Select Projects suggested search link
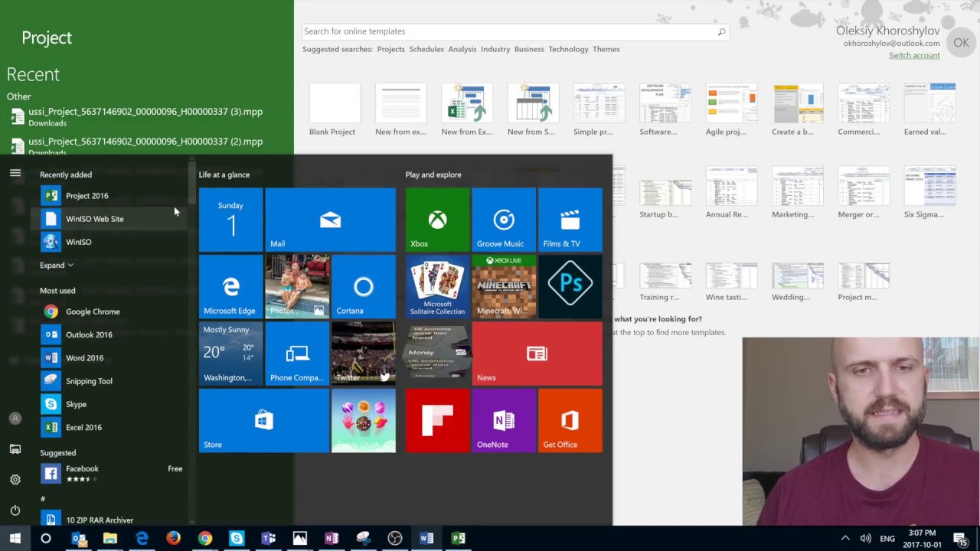 pos(390,49)
